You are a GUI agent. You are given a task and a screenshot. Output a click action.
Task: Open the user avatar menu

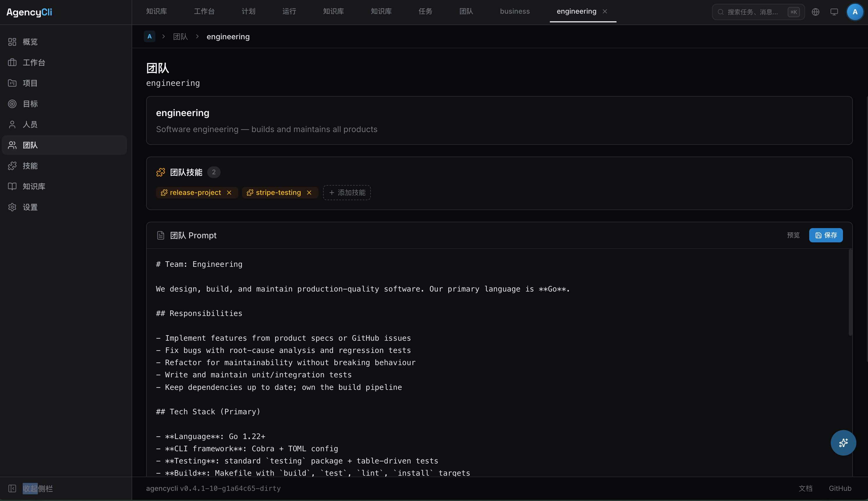pyautogui.click(x=855, y=12)
